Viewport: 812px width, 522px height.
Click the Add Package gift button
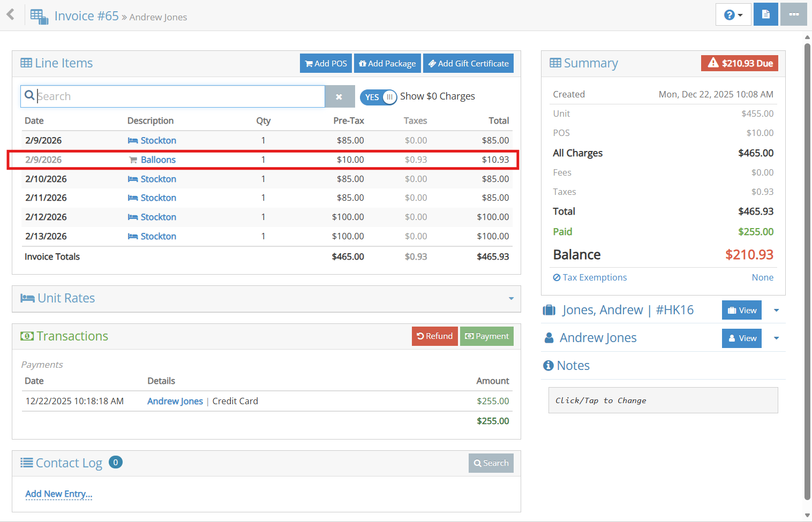[387, 63]
